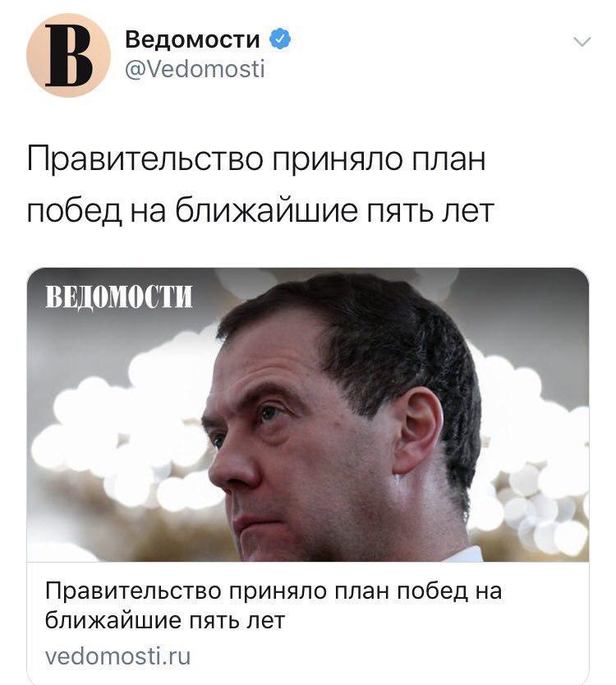
Task: Open the link card preview photo
Action: click(x=308, y=415)
